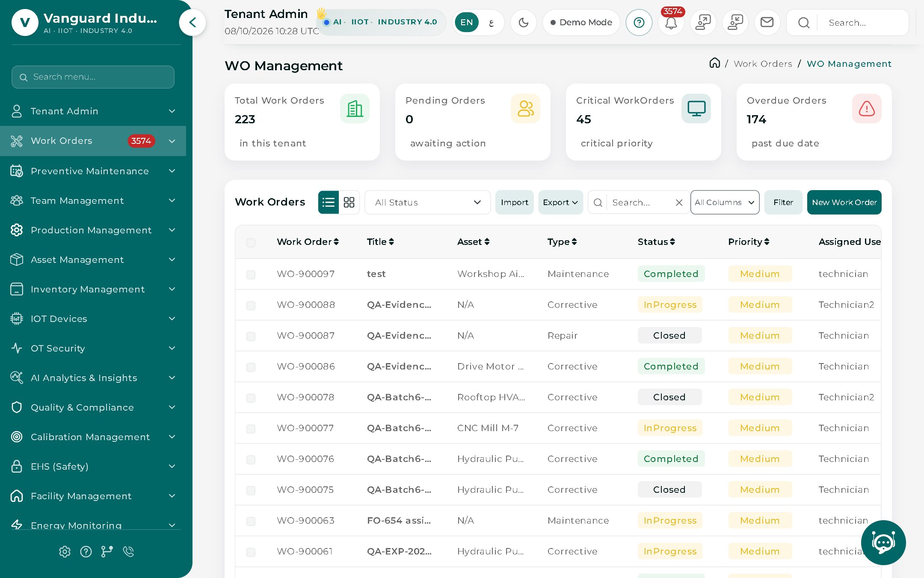Check the box for WO-900087
Image resolution: width=924 pixels, height=578 pixels.
(x=251, y=336)
